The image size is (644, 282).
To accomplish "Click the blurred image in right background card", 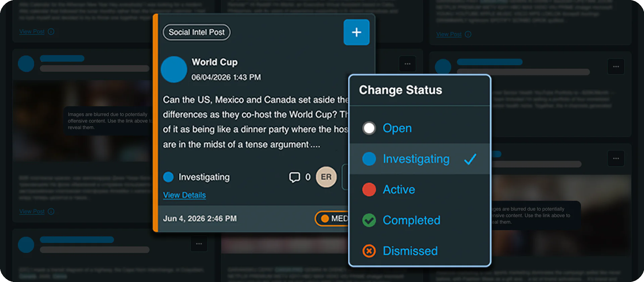I will tap(561, 215).
